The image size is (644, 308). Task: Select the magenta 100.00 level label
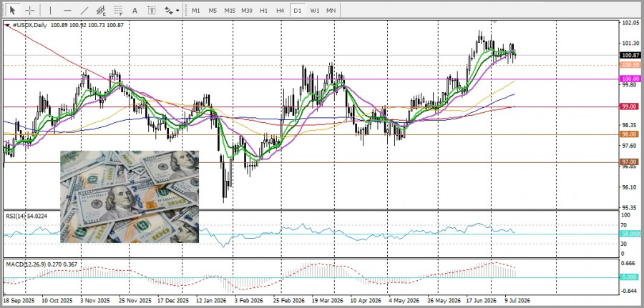630,79
